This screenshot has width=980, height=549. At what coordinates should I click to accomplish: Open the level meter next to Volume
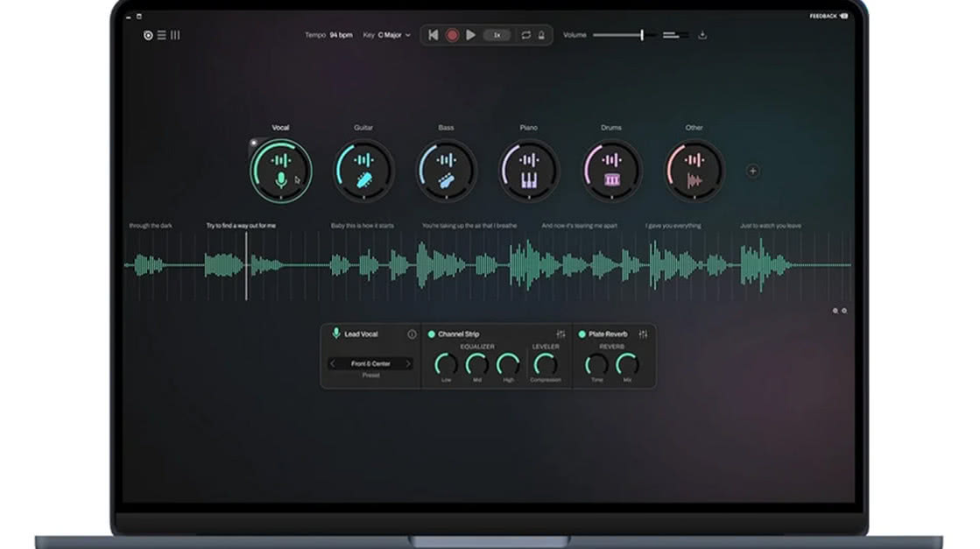675,35
